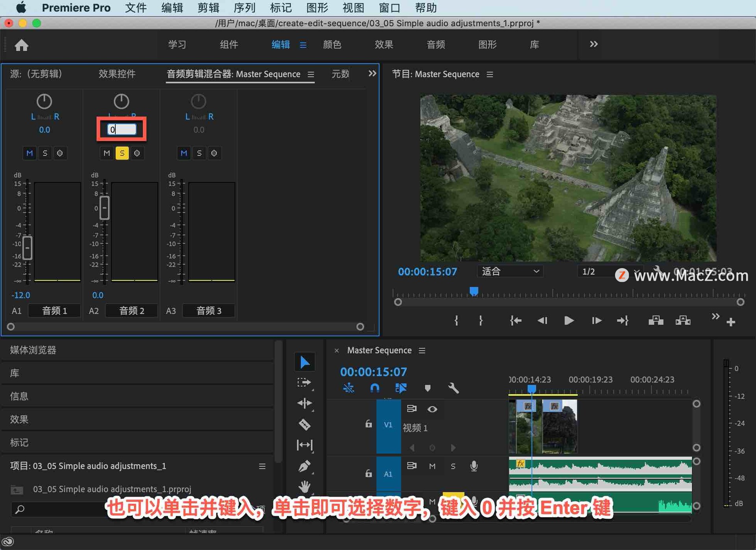The height and width of the screenshot is (550, 756).
Task: Click the gain input field on 音频 2
Action: pos(121,129)
